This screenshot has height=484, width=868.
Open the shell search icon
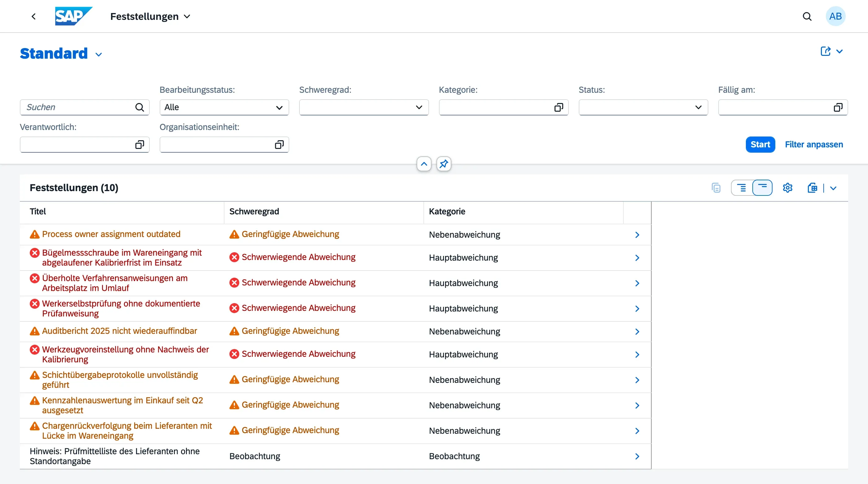pos(807,16)
